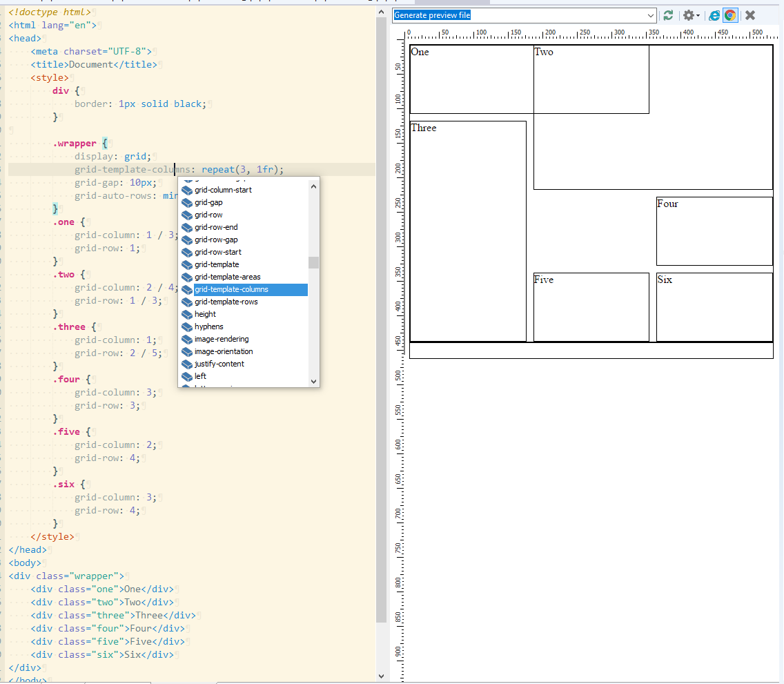Screen dimensions: 784x684
Task: Click the div class="six" HTML line
Action: pyautogui.click(x=102, y=654)
